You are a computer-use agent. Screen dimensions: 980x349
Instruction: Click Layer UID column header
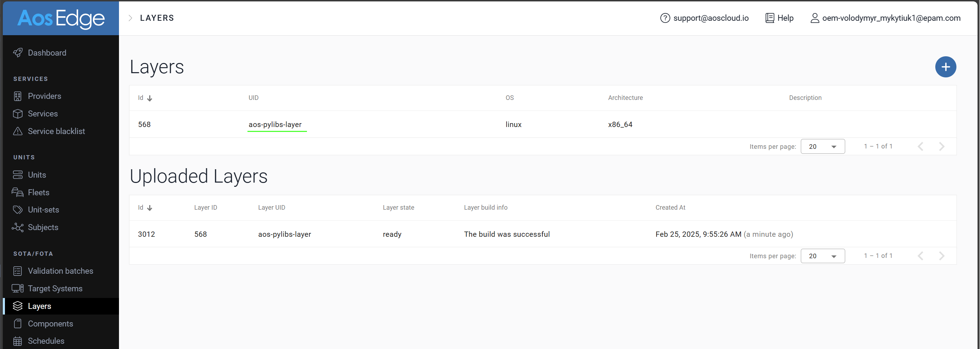(x=271, y=208)
